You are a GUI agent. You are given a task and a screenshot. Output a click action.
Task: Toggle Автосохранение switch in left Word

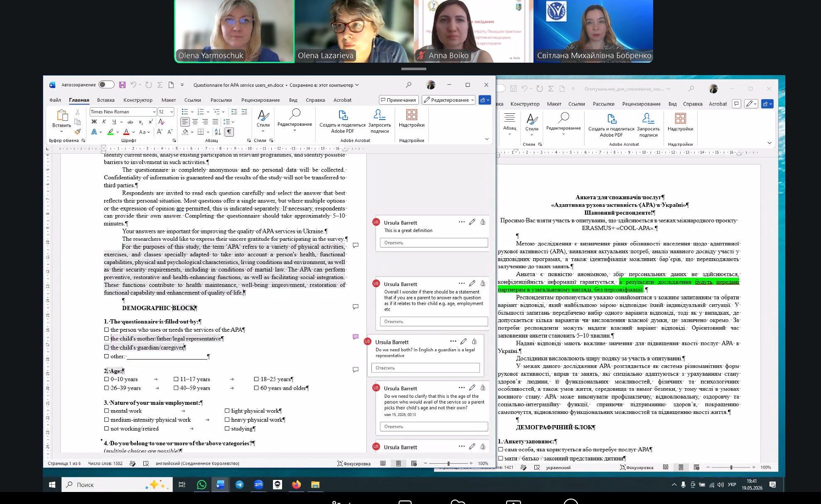point(106,85)
